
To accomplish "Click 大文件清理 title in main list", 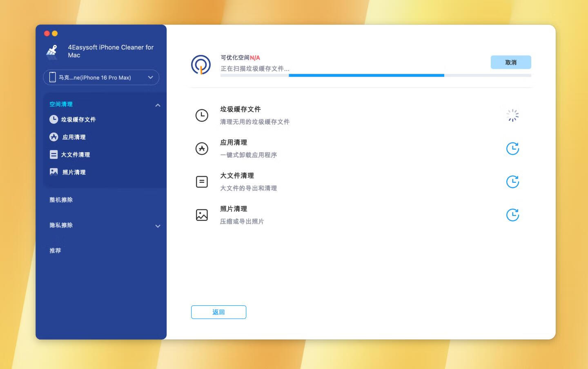I will point(237,176).
